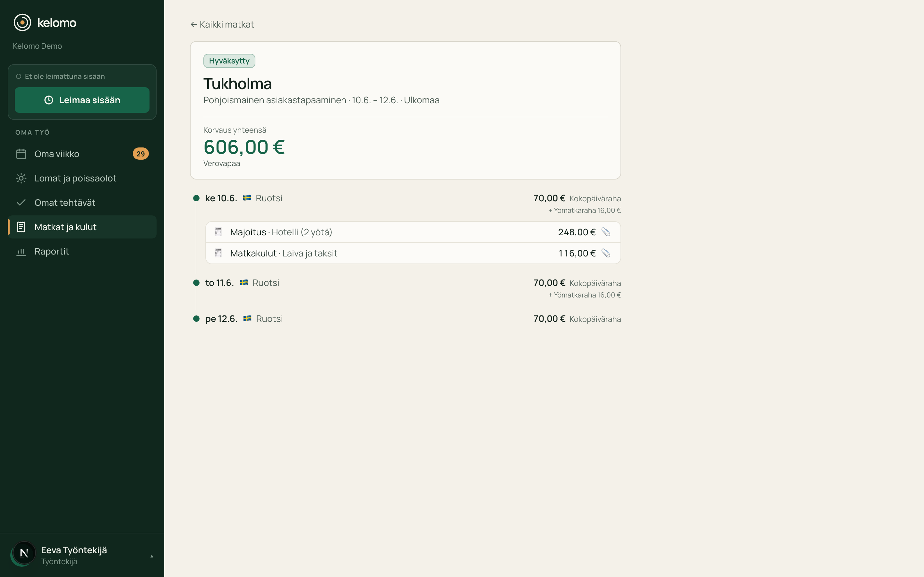Screen dimensions: 924x577
Task: Open the Majoitus attachment paperclip icon
Action: [605, 232]
